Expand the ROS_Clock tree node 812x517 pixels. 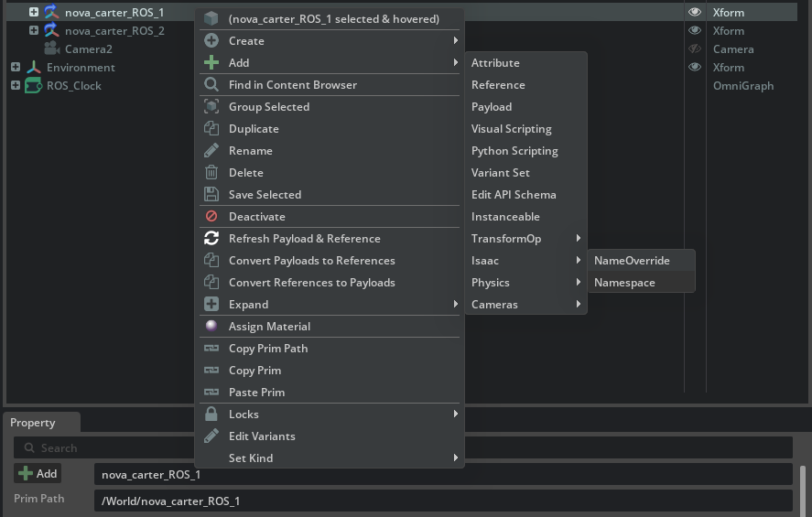pyautogui.click(x=16, y=86)
